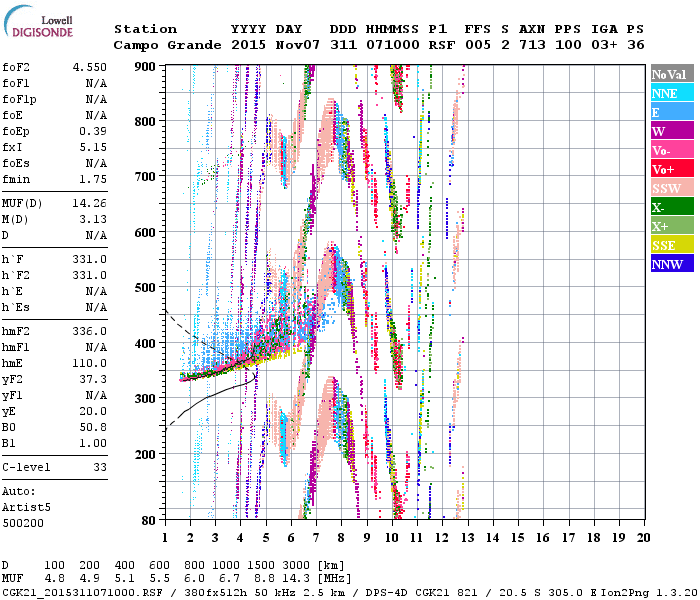Click the C-level value 33

pos(100,467)
